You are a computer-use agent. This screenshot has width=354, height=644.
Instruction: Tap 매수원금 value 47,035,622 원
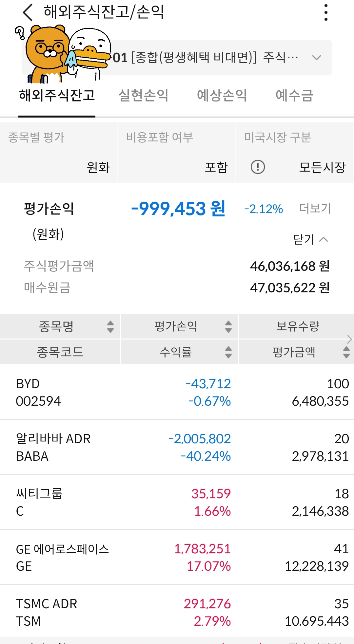tap(290, 288)
